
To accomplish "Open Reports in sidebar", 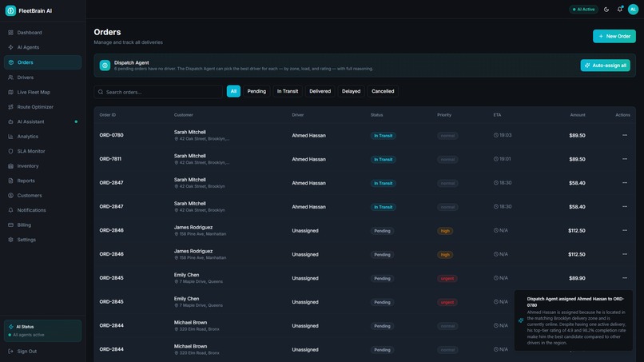I will click(x=42, y=181).
